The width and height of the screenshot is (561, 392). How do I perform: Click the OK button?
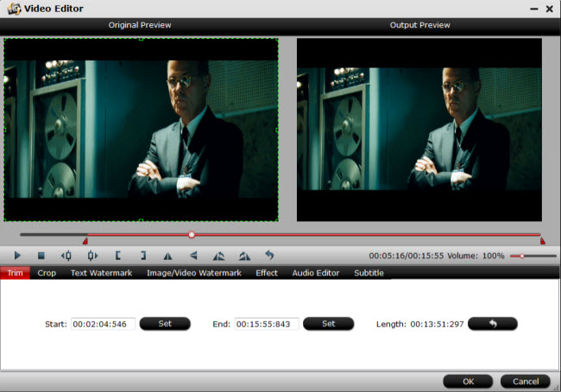468,381
